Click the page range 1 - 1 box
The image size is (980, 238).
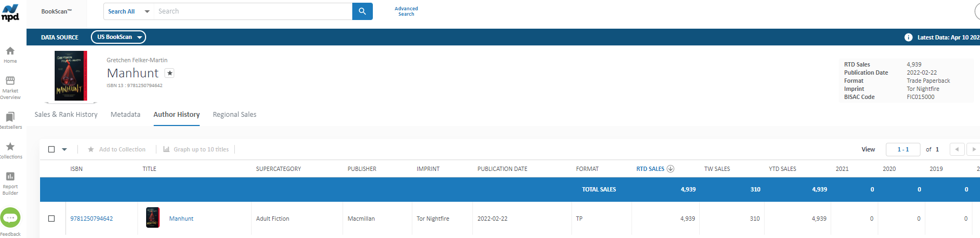coord(903,149)
